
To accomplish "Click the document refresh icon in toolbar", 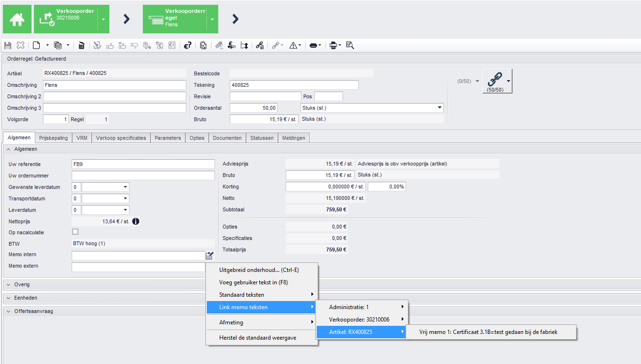I will [203, 45].
